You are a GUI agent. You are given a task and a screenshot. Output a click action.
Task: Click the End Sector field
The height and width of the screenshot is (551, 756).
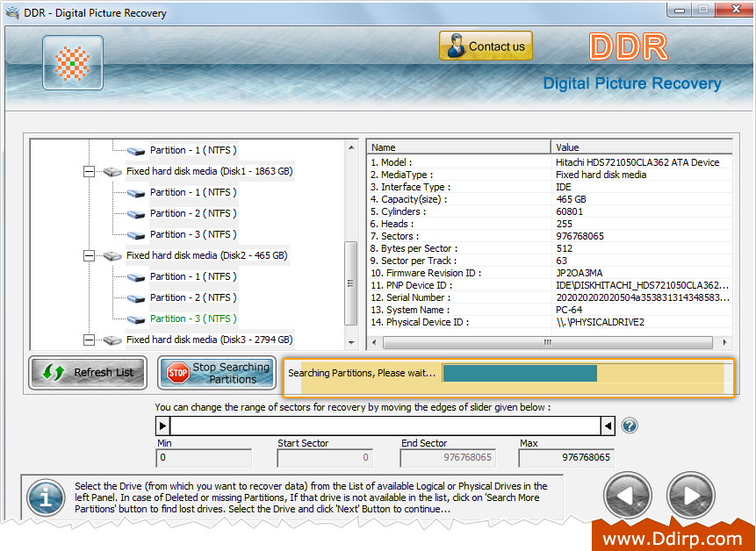click(x=448, y=458)
